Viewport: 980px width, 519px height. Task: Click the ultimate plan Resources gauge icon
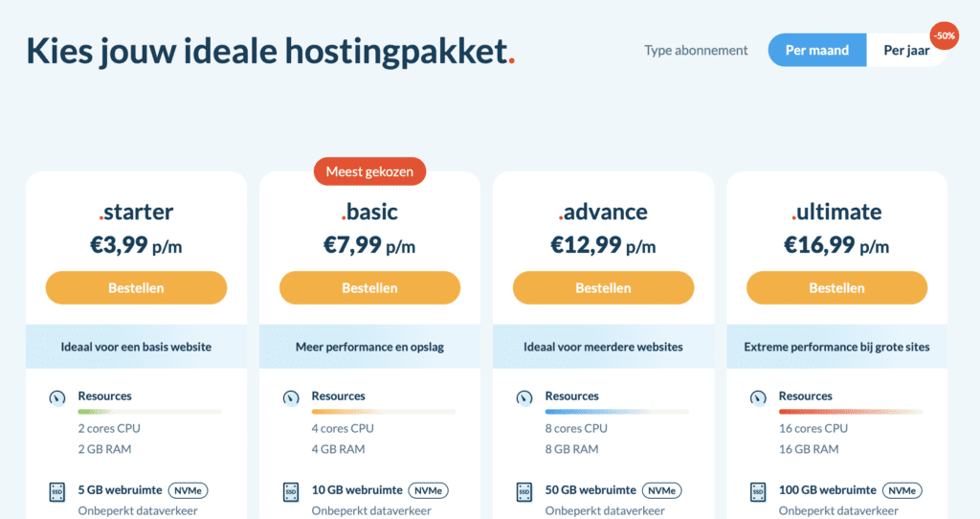[x=757, y=396]
